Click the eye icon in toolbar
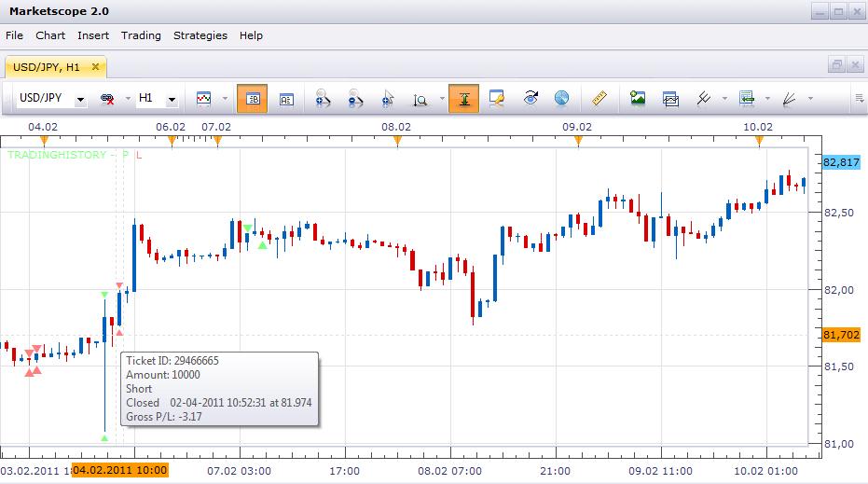This screenshot has width=868, height=484. [530, 99]
